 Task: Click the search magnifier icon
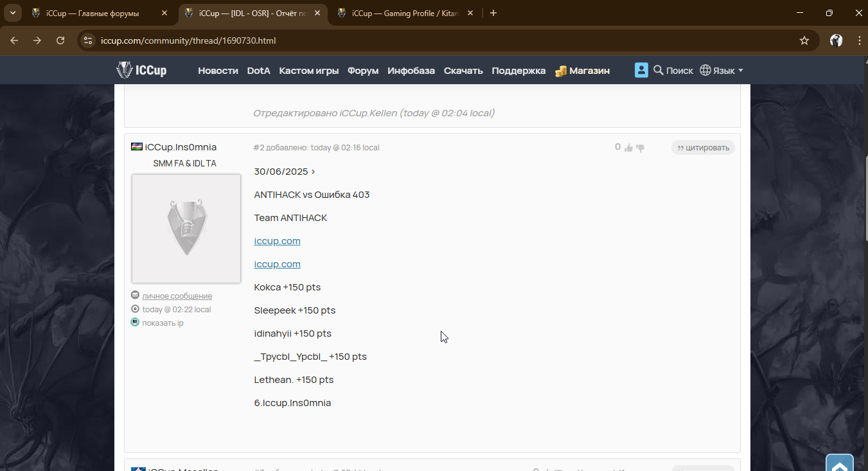(659, 70)
